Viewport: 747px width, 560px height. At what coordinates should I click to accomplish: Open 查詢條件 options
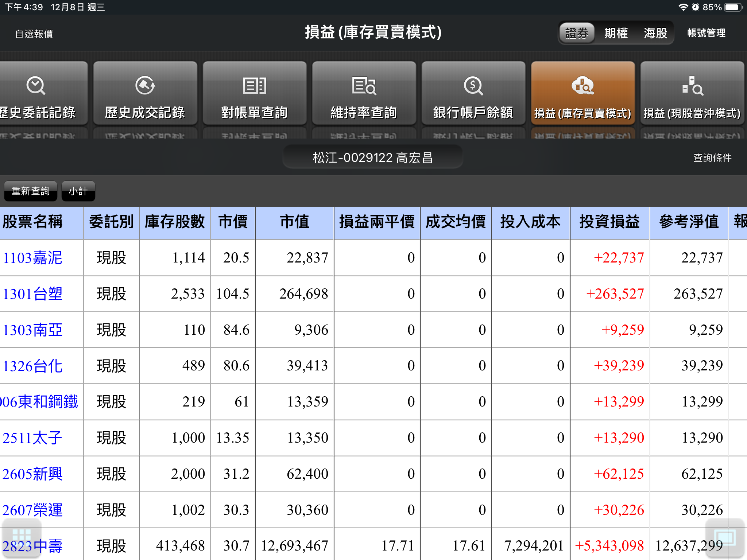click(x=712, y=157)
